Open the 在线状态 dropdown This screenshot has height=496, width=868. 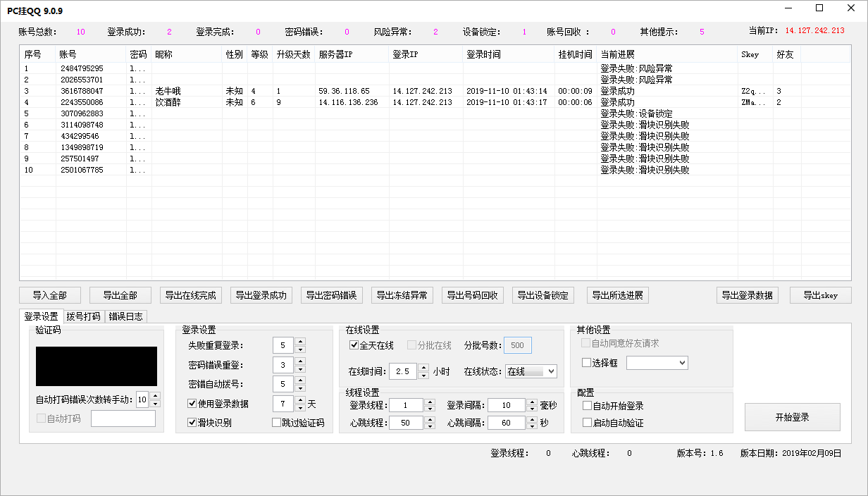click(x=531, y=371)
